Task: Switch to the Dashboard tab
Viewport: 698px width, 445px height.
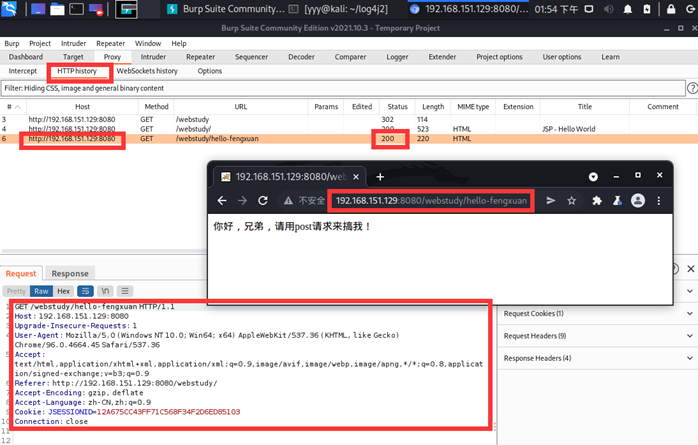Action: coord(26,57)
